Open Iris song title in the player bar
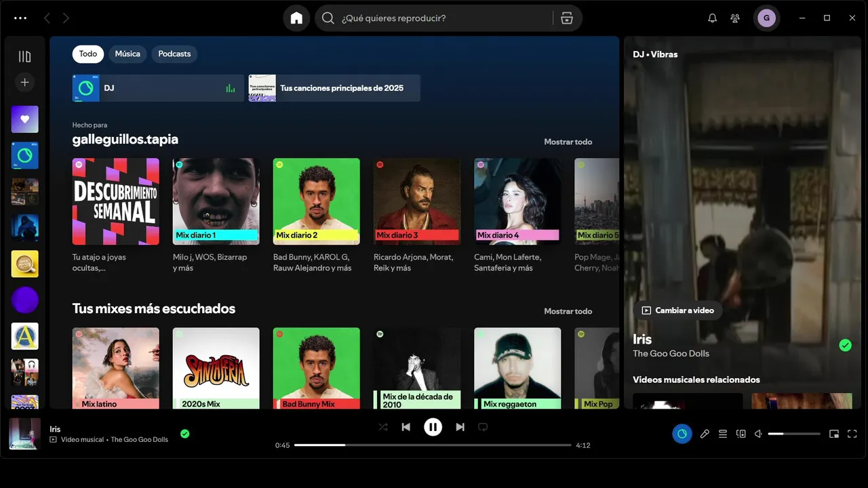This screenshot has height=488, width=868. click(55, 429)
